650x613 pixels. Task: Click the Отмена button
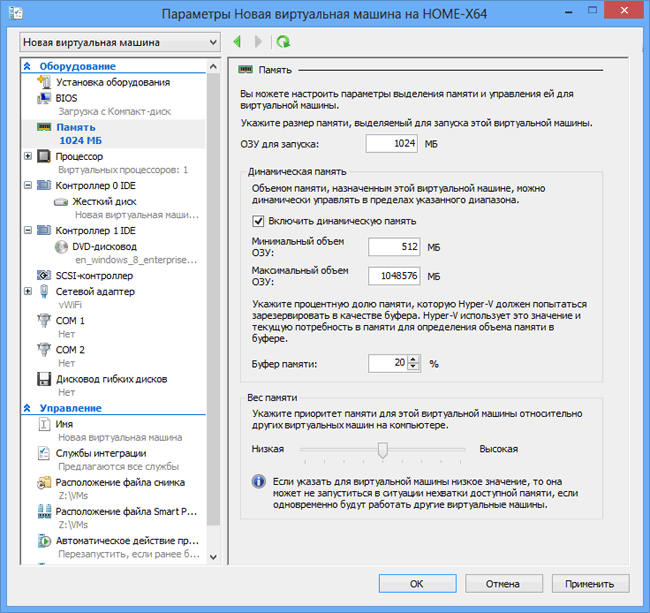tap(504, 584)
